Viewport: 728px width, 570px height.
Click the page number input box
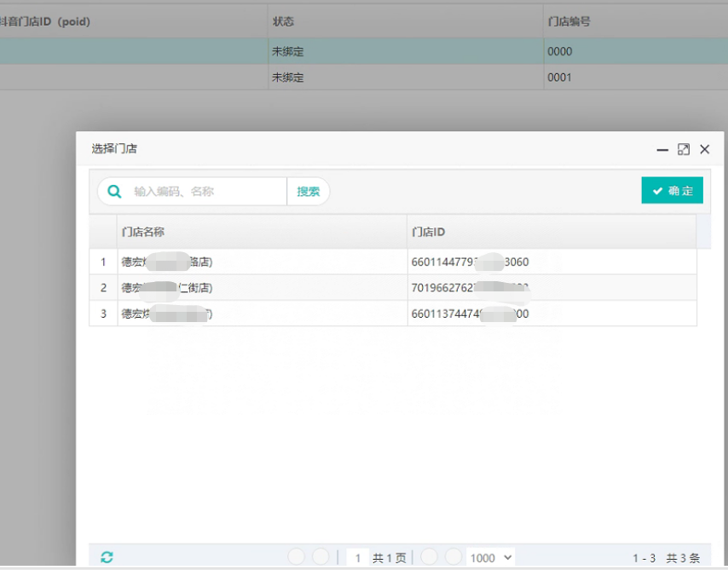(x=357, y=557)
